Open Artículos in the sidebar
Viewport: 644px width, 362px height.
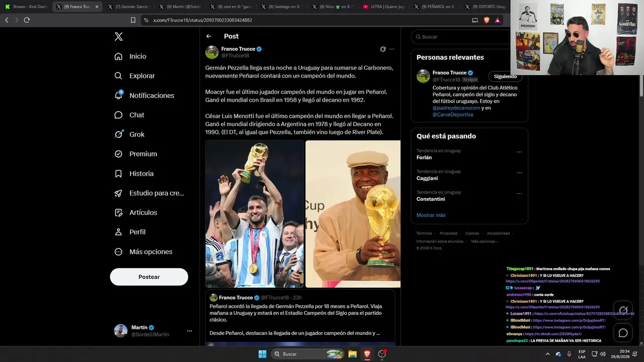[x=136, y=213]
